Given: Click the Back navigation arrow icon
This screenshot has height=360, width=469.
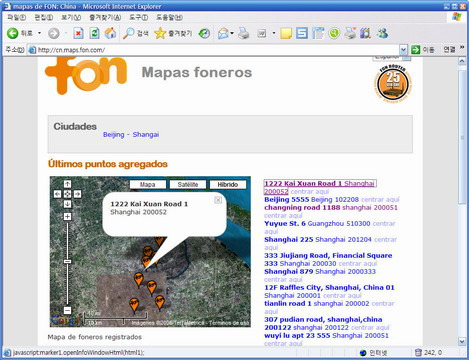Looking at the screenshot, I should pos(13,33).
